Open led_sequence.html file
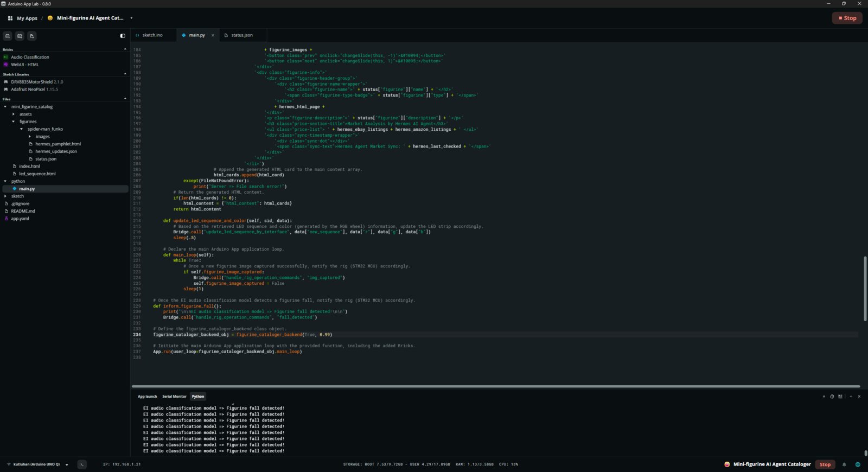868x472 pixels. pyautogui.click(x=37, y=174)
